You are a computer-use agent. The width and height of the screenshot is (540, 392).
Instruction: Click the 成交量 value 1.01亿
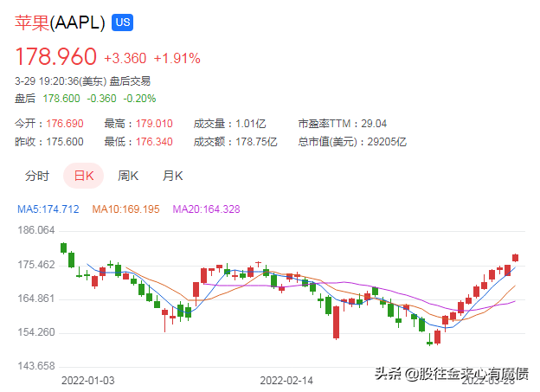[251, 124]
